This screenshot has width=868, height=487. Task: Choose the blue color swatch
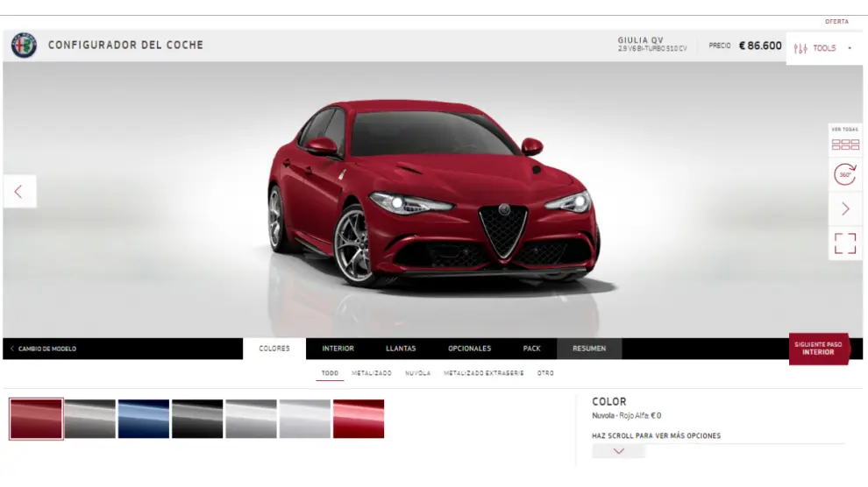pos(143,419)
